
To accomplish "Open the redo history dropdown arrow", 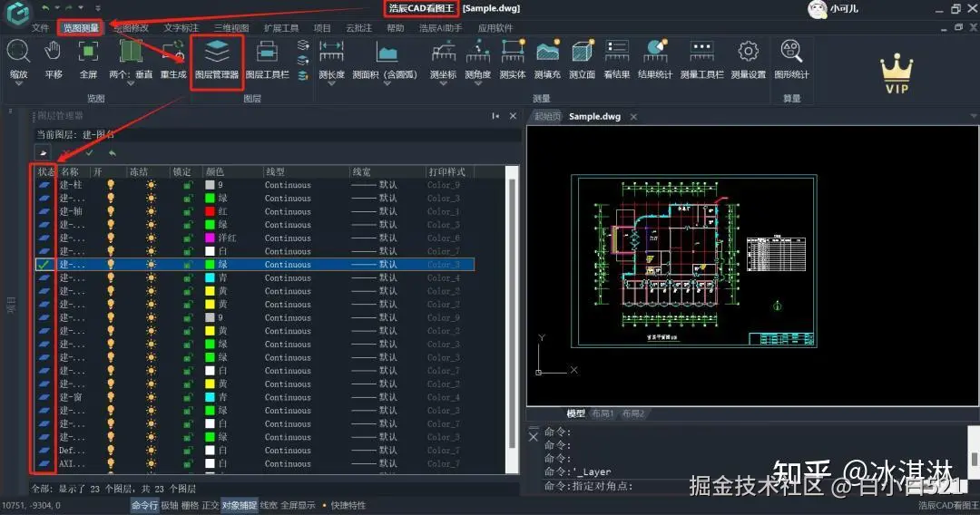I will pyautogui.click(x=81, y=8).
